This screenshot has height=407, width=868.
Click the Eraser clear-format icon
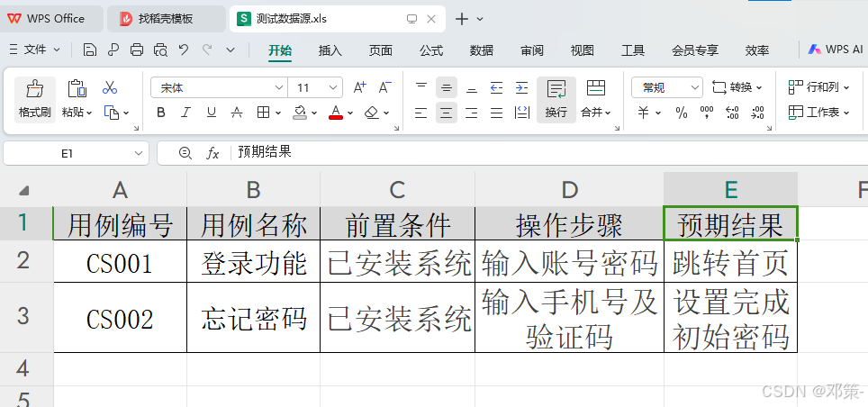pos(372,113)
